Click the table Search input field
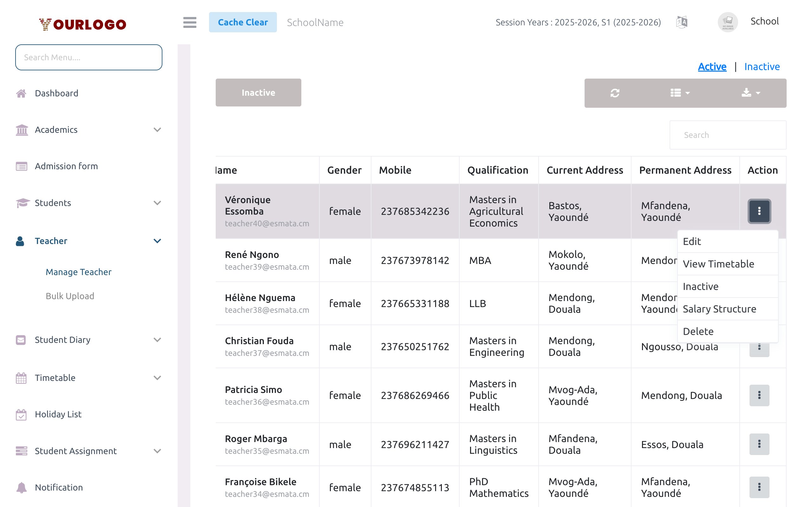 [727, 135]
